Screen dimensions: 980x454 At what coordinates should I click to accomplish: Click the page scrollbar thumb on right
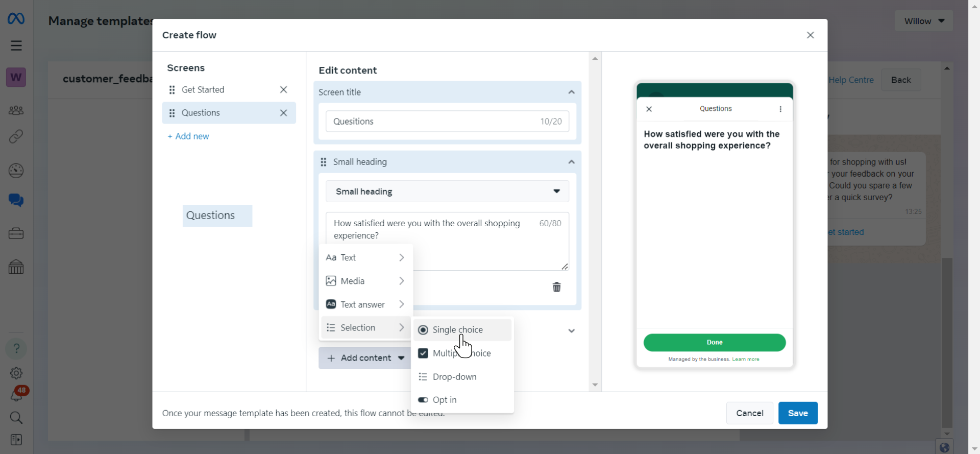click(x=947, y=343)
